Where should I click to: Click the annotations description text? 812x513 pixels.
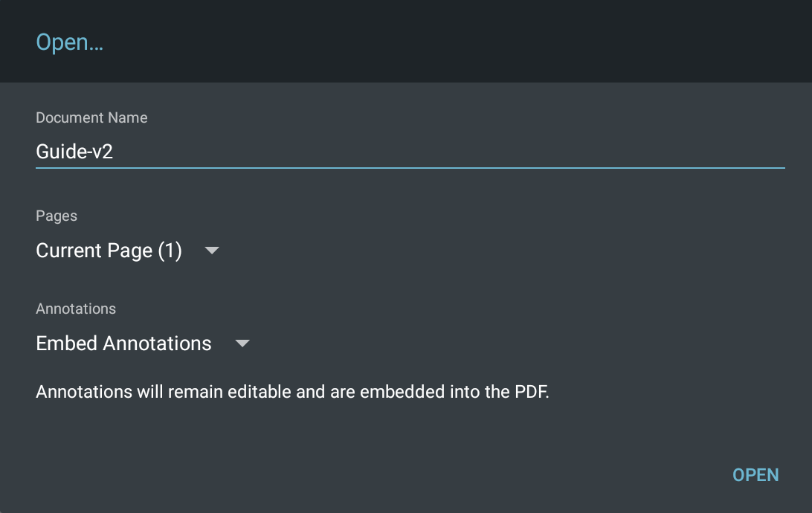(x=292, y=392)
